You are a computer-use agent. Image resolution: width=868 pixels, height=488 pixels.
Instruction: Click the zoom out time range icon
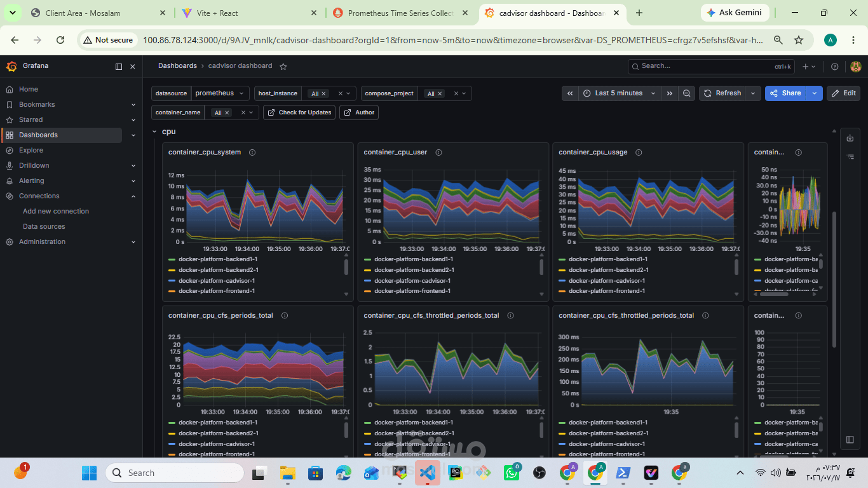coord(687,93)
